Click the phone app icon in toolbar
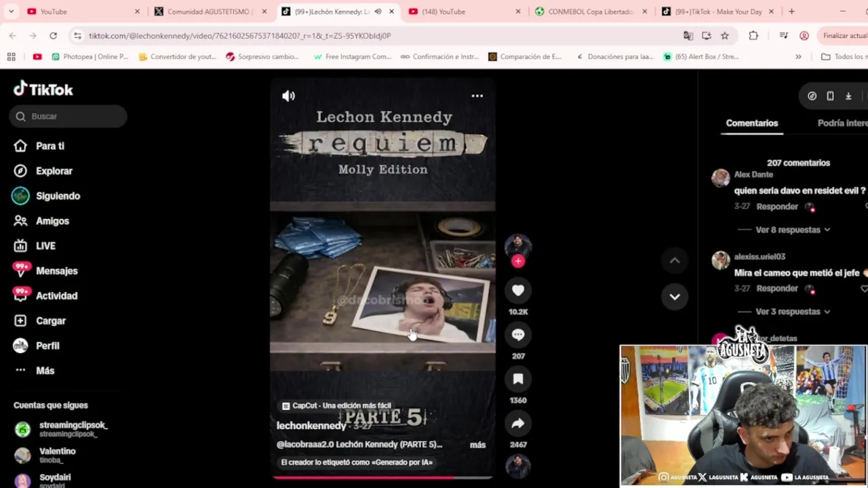Viewport: 868px width, 488px height. pyautogui.click(x=830, y=96)
